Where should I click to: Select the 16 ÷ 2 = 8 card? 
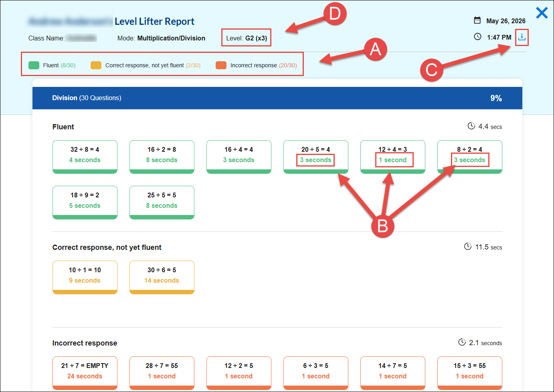click(x=162, y=157)
